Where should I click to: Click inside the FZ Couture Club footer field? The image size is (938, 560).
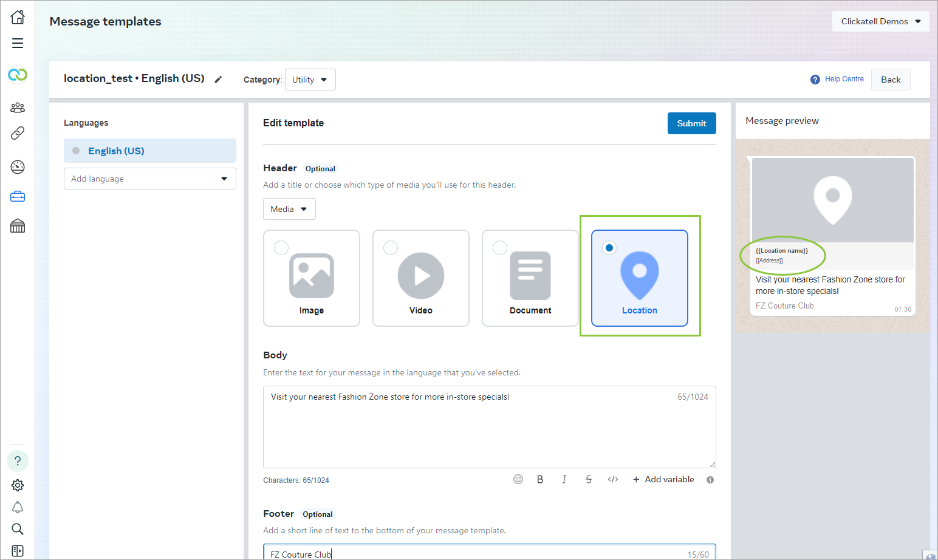[425, 553]
